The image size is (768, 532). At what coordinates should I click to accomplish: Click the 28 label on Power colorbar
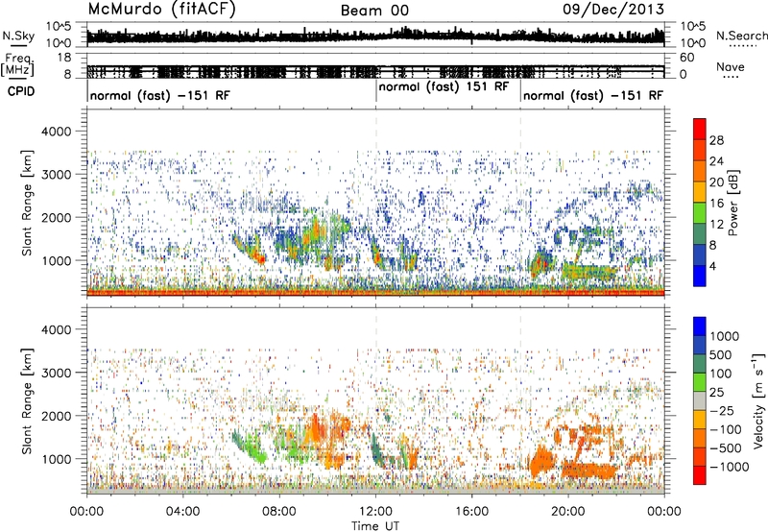[x=716, y=140]
